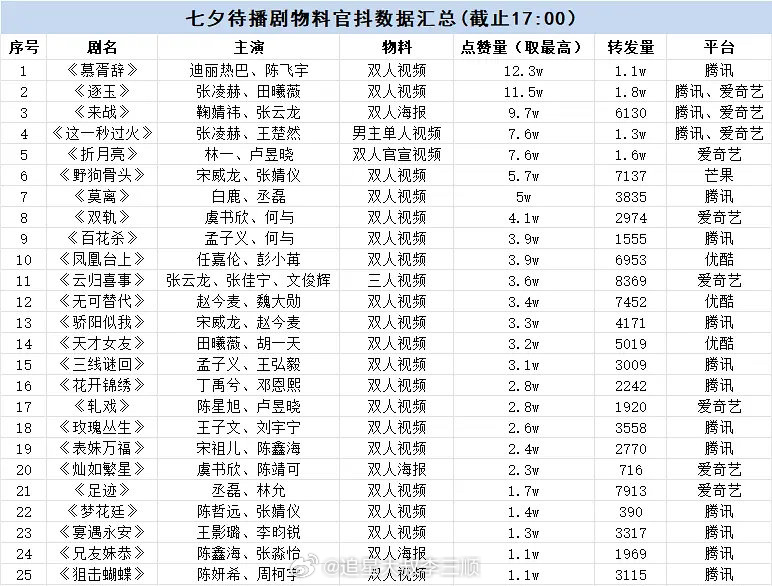
Task: Click the drama name 《凤凰台上》
Action: 102,260
